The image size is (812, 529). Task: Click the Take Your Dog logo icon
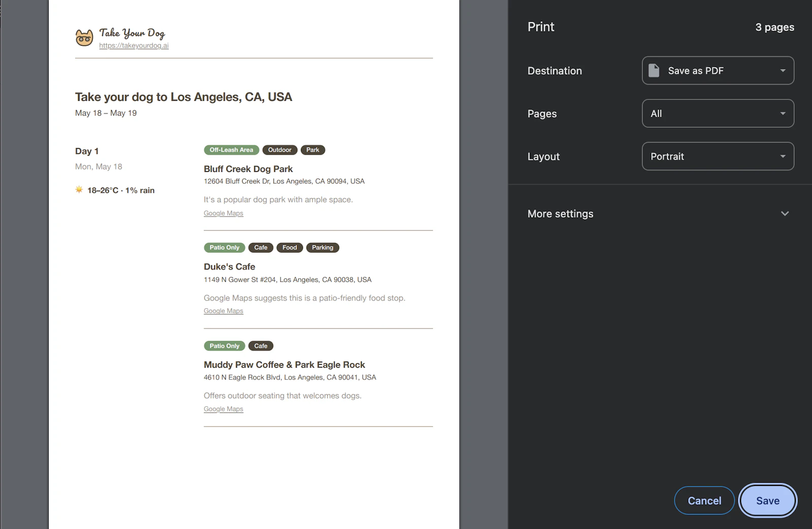84,38
